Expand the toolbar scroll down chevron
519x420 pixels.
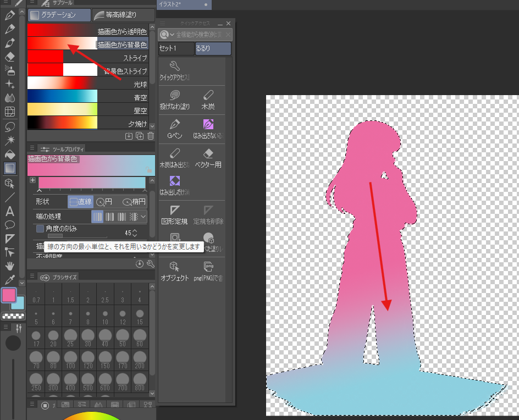coord(22,283)
